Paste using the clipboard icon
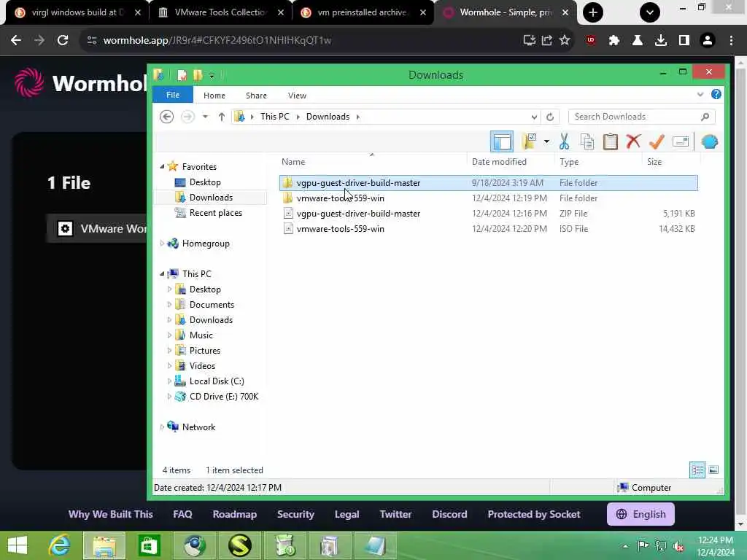This screenshot has width=747, height=560. 611,141
